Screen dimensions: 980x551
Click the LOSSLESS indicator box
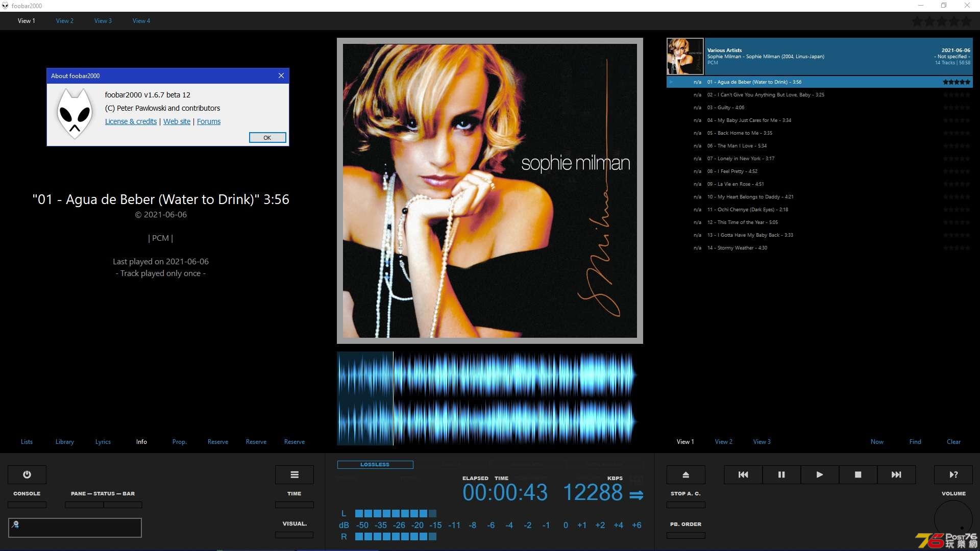375,465
